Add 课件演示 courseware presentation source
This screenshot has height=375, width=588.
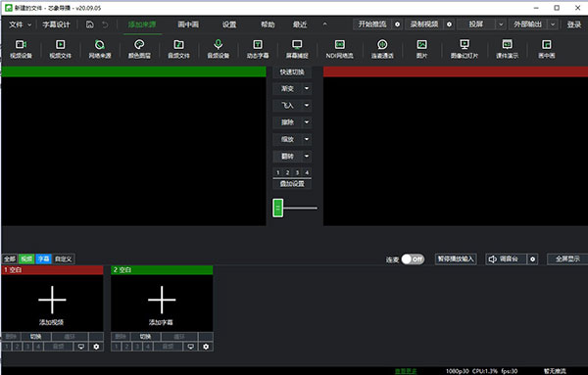point(507,49)
